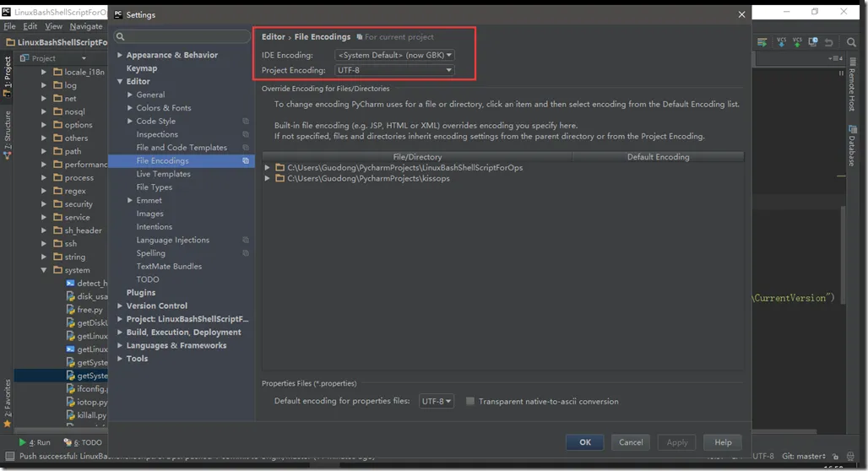Click the Cancel button
Image resolution: width=868 pixels, height=471 pixels.
(631, 442)
